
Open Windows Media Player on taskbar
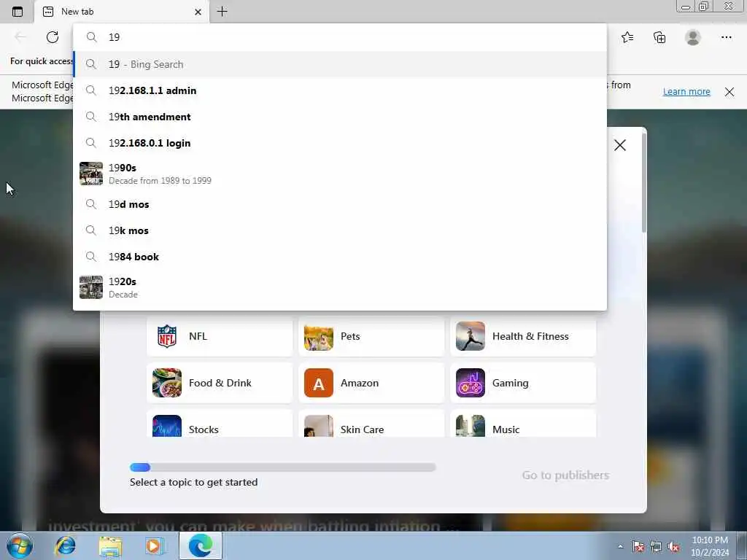tap(154, 545)
